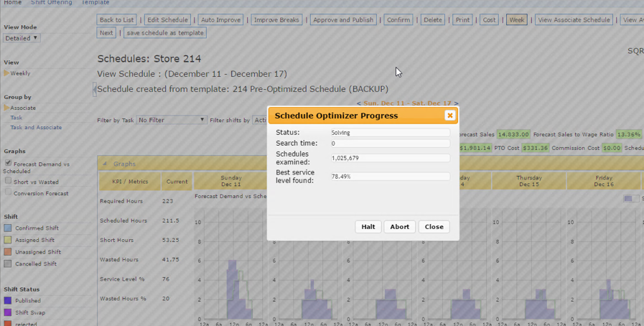Open the Filter by Task dropdown

point(172,120)
